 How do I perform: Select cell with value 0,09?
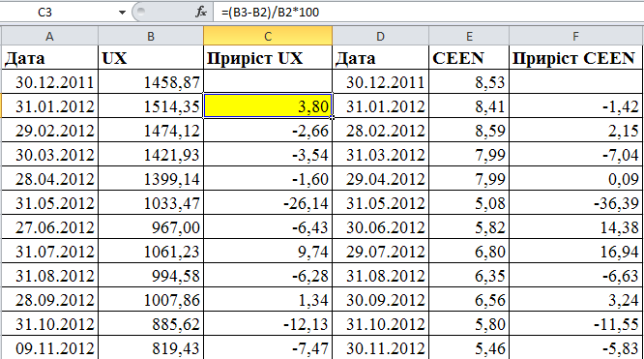575,179
